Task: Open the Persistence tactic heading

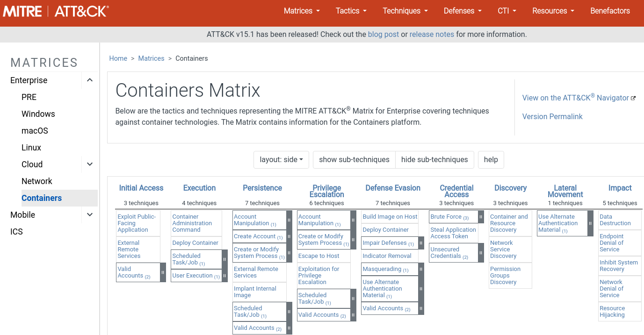Action: 262,188
